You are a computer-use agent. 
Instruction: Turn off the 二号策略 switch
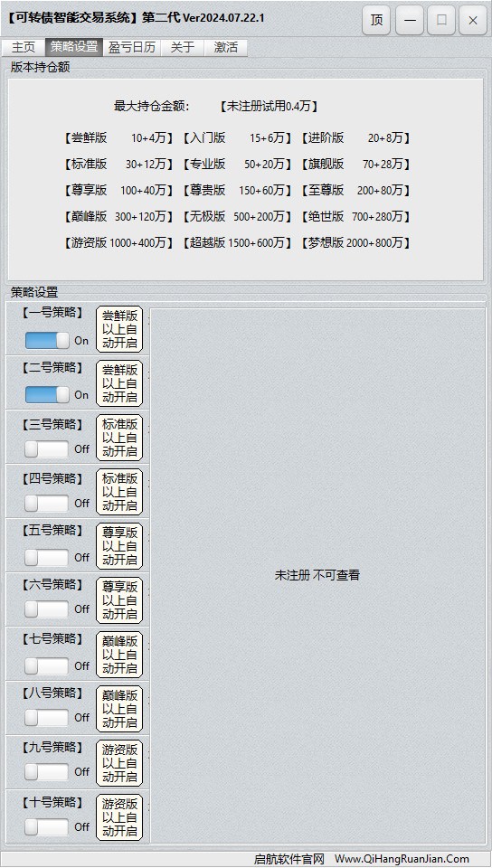[x=47, y=395]
